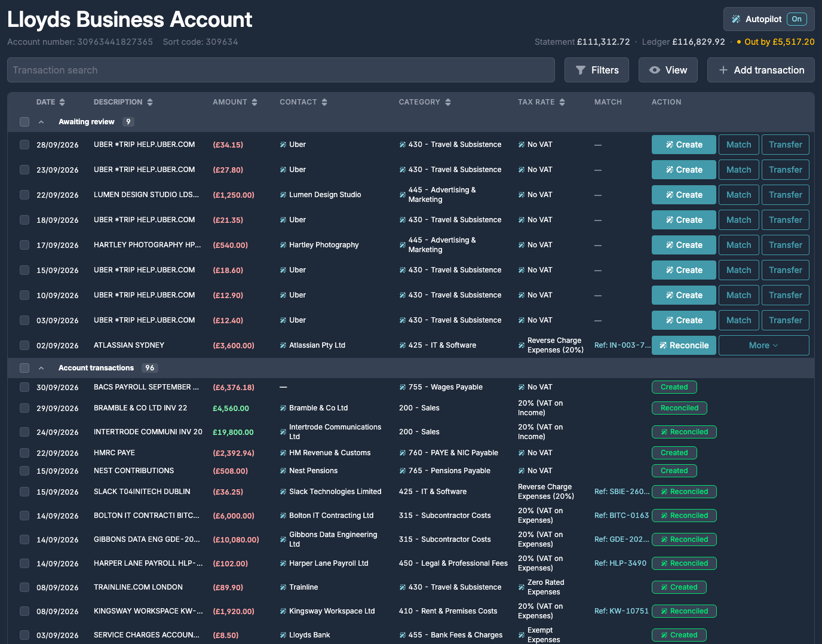Toggle the Autopilot On switch

pyautogui.click(x=796, y=19)
